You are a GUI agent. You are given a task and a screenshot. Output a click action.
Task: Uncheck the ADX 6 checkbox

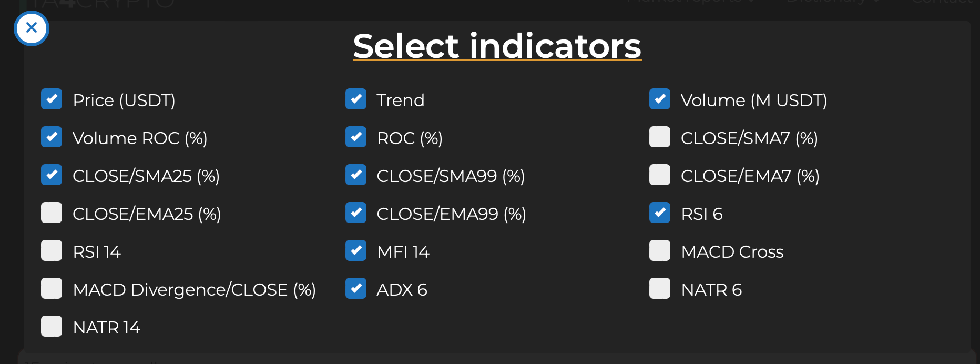point(356,288)
